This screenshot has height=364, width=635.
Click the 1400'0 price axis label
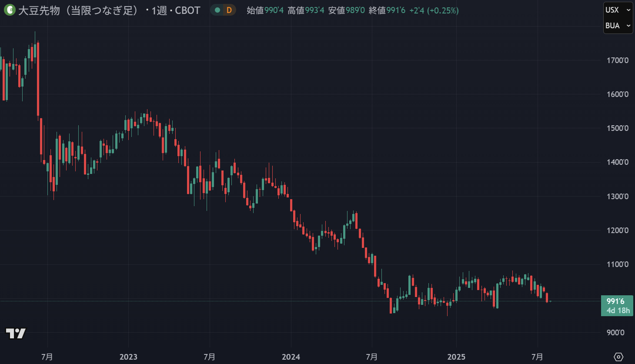point(618,162)
